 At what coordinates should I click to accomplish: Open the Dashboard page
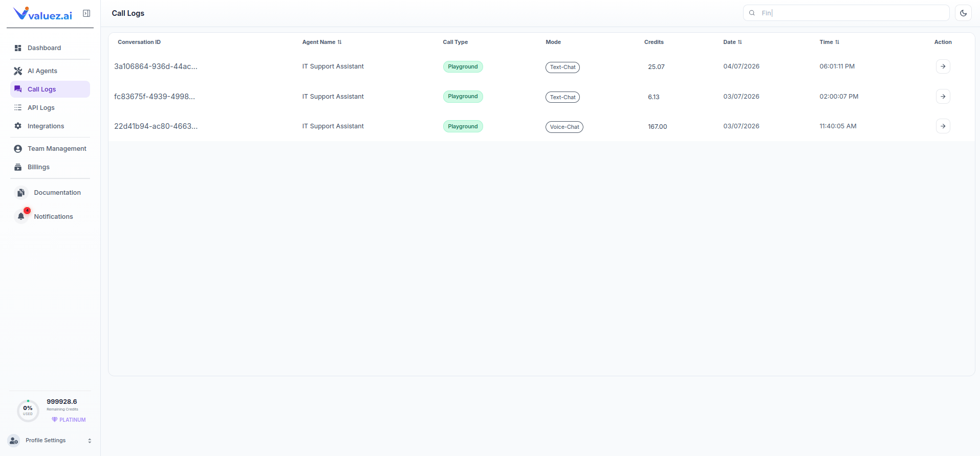[50, 48]
